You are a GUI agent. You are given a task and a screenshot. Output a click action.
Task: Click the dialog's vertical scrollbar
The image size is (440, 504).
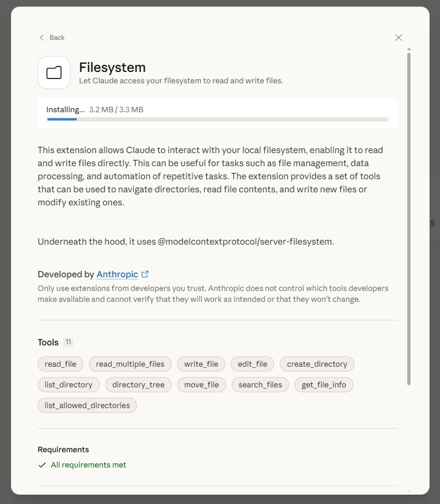pyautogui.click(x=409, y=218)
